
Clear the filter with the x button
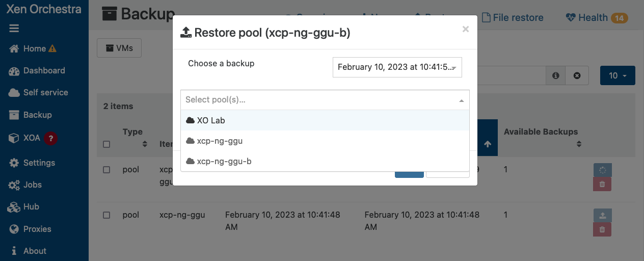click(x=577, y=75)
